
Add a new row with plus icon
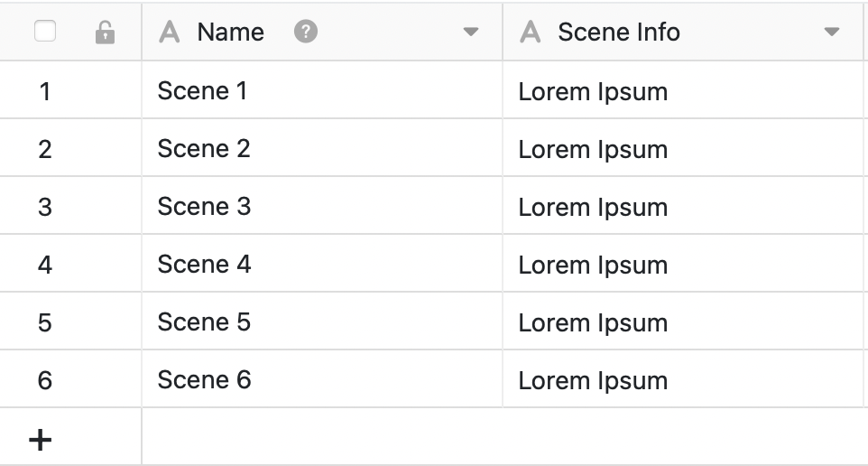41,440
